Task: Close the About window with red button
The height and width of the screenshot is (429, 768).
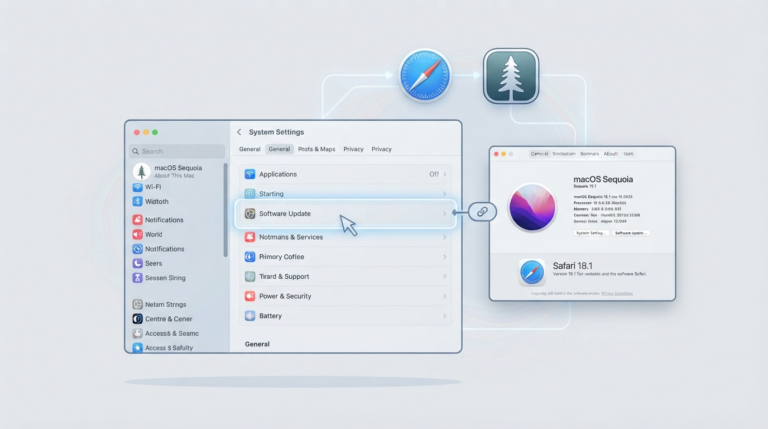Action: click(496, 154)
